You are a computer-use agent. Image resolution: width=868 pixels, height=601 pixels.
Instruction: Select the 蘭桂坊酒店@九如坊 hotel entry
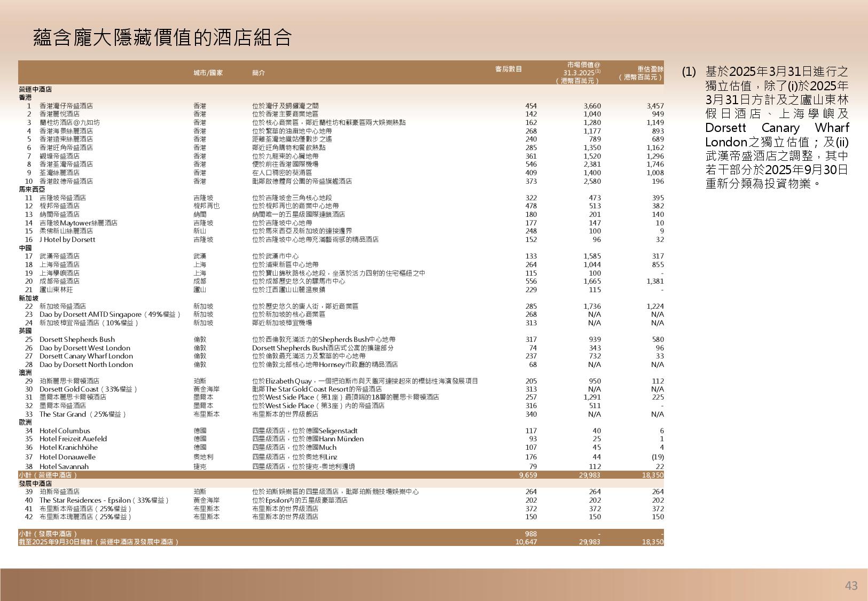[69, 122]
